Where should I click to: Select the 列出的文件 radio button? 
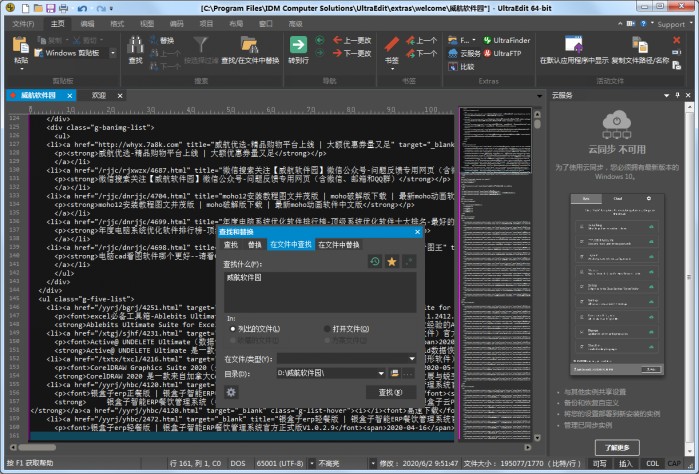pyautogui.click(x=233, y=329)
